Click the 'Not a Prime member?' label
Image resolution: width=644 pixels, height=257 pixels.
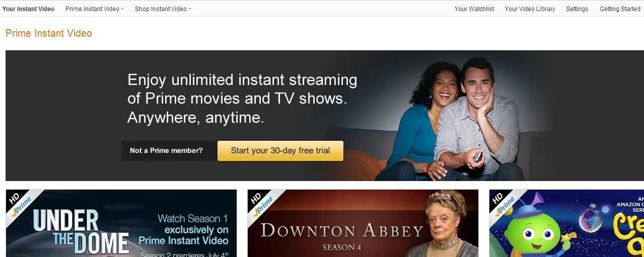click(x=166, y=150)
